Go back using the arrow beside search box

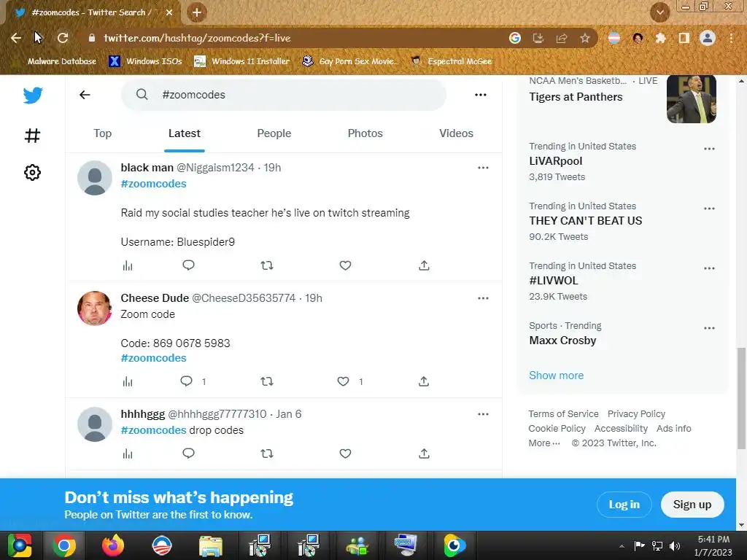[85, 95]
